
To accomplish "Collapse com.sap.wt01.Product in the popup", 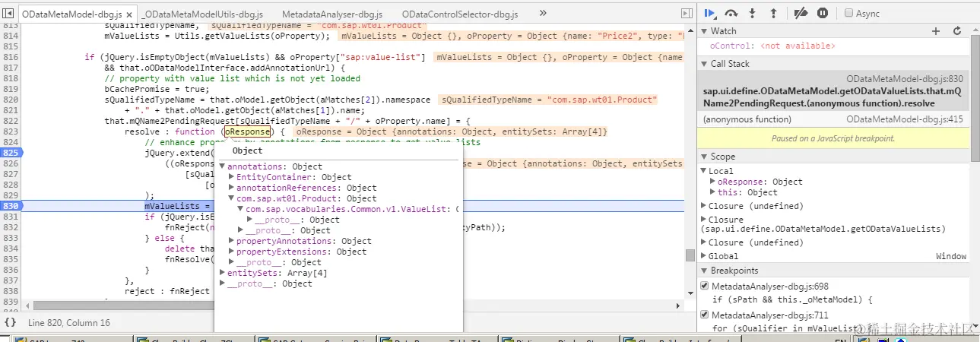I will click(231, 198).
